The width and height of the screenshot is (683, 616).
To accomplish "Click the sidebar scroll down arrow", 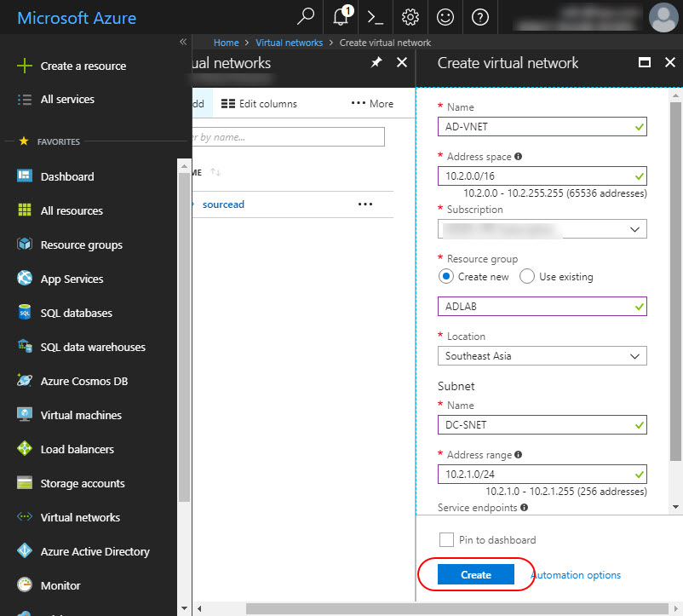I will pos(184,607).
